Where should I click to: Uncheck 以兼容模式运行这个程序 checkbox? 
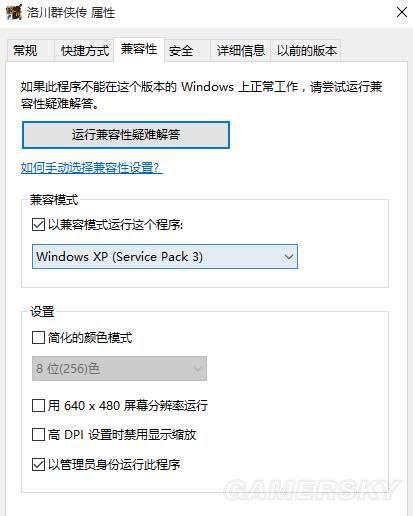[38, 224]
